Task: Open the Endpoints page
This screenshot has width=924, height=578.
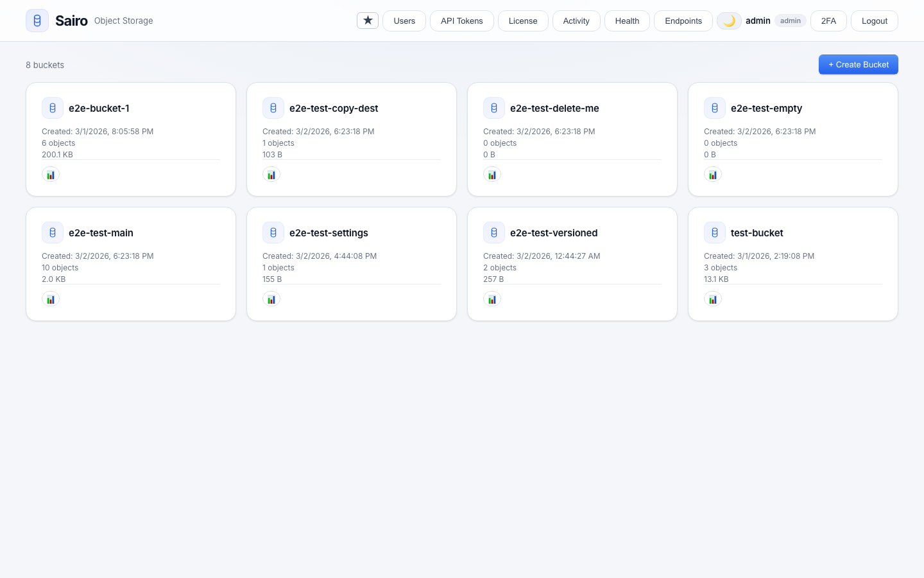Action: click(683, 21)
